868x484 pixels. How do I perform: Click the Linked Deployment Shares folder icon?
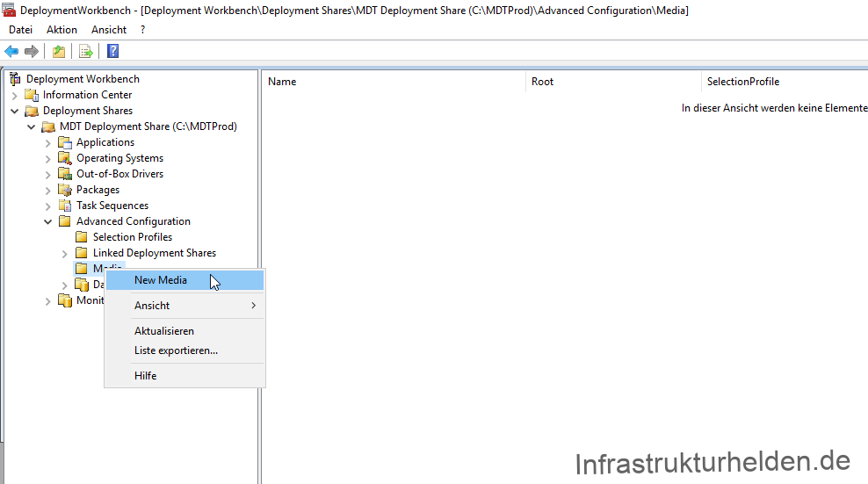pos(82,253)
